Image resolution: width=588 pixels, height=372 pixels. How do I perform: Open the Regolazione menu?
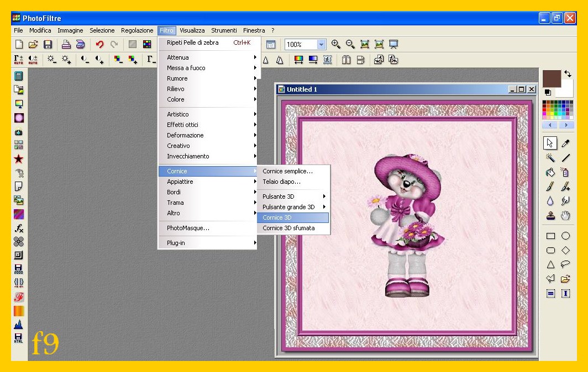(137, 30)
